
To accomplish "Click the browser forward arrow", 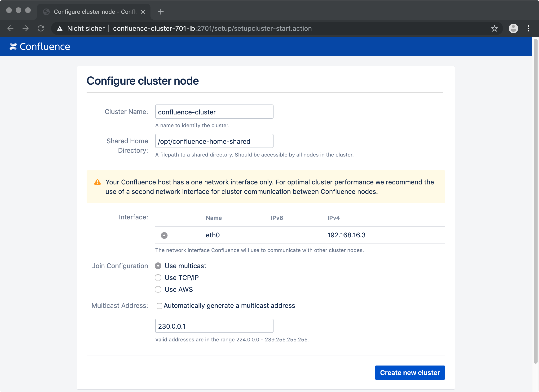I will [25, 29].
